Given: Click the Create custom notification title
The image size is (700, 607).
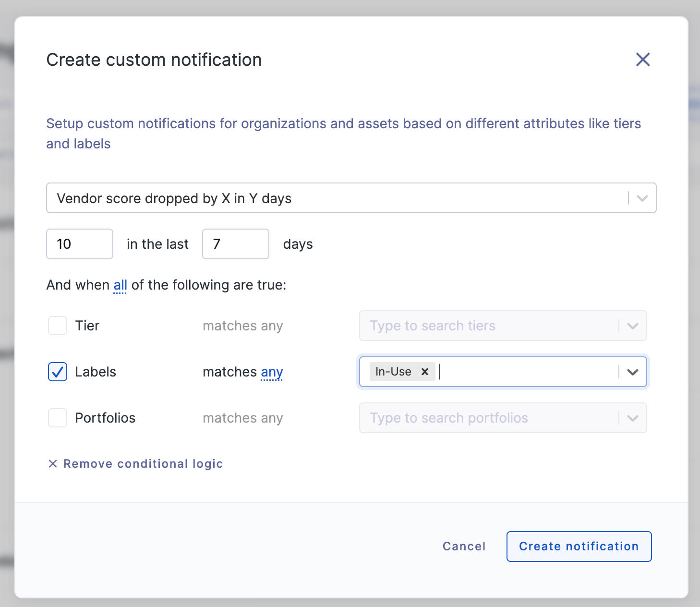Looking at the screenshot, I should [x=154, y=60].
